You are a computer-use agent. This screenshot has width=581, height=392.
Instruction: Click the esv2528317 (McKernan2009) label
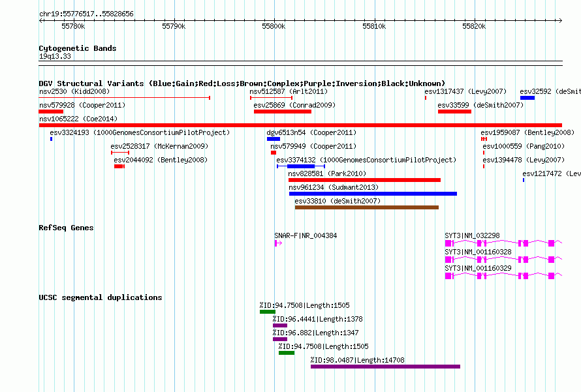(159, 146)
